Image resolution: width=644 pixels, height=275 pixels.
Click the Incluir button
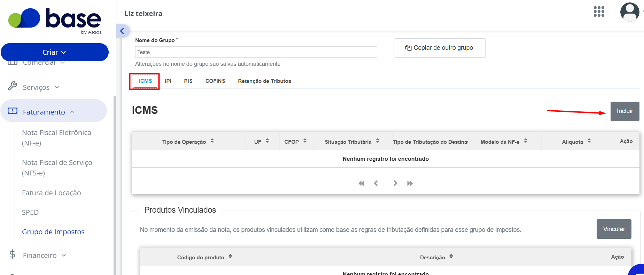click(625, 111)
